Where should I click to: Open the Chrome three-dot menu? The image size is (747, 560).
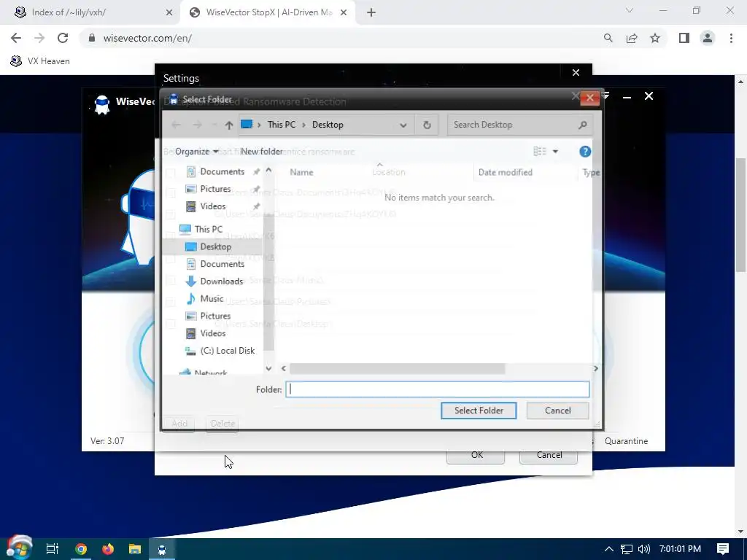tap(731, 38)
